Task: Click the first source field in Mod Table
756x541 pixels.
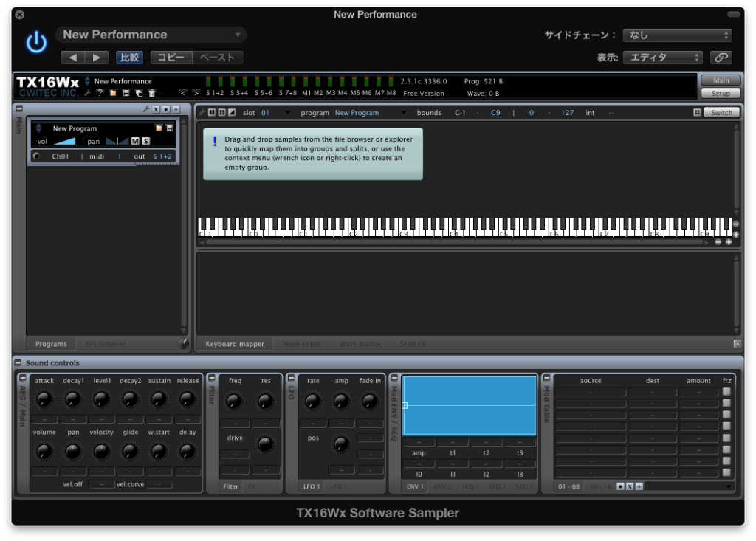Action: click(591, 392)
